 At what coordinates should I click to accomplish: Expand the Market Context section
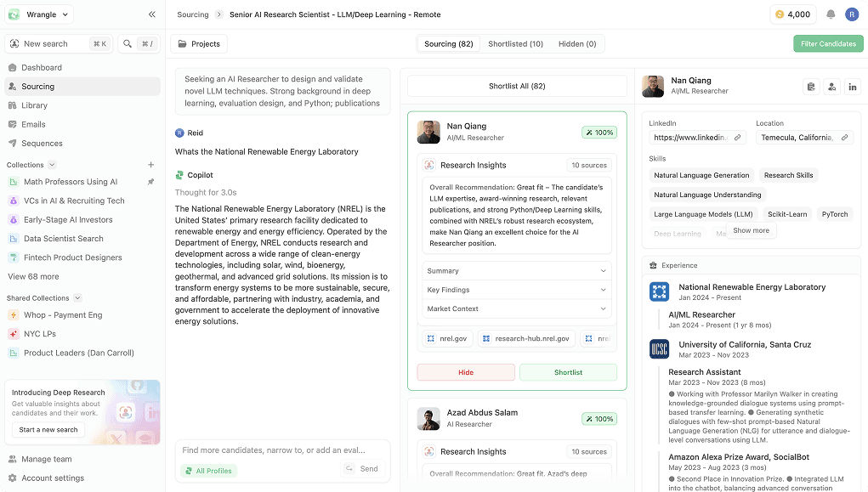click(x=517, y=308)
